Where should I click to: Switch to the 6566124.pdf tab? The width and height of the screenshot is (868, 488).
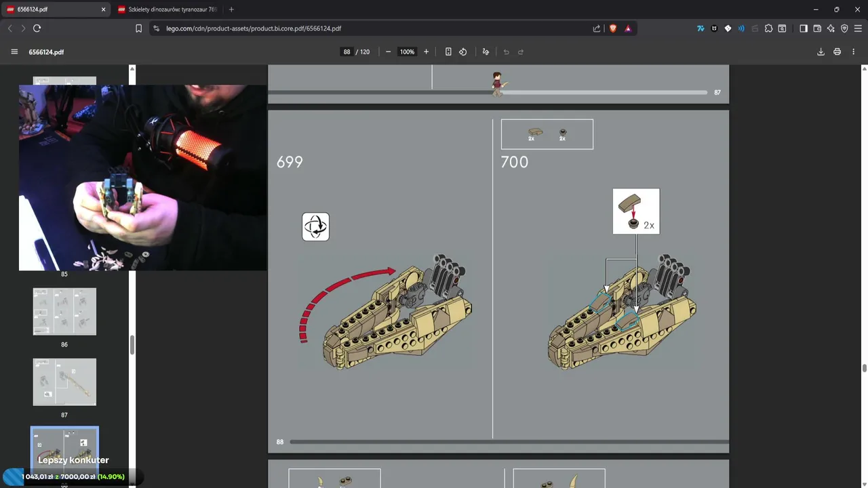coord(56,9)
